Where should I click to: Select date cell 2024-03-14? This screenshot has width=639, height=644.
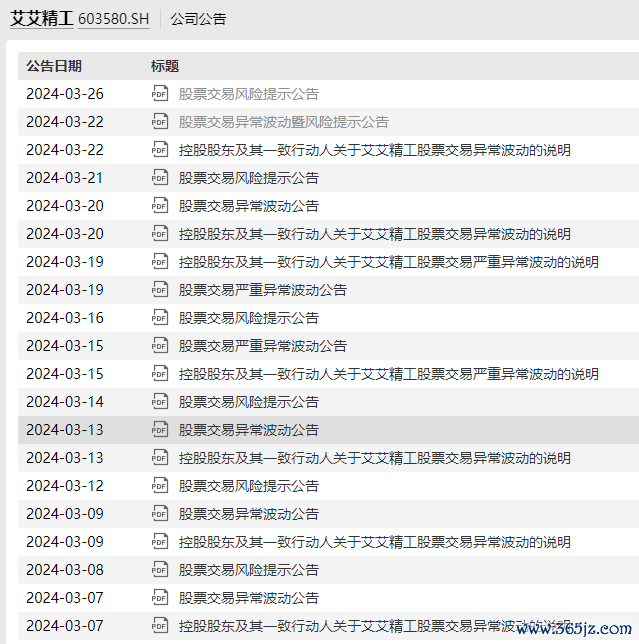(65, 401)
